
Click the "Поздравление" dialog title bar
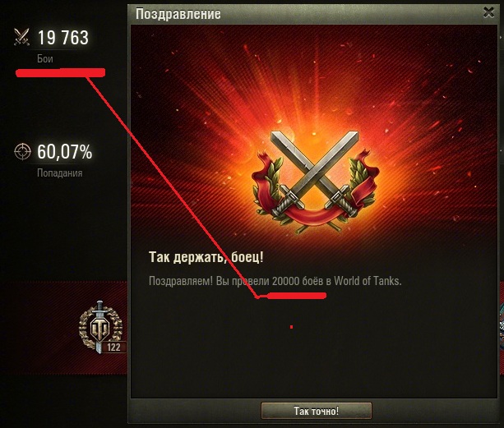pyautogui.click(x=308, y=14)
